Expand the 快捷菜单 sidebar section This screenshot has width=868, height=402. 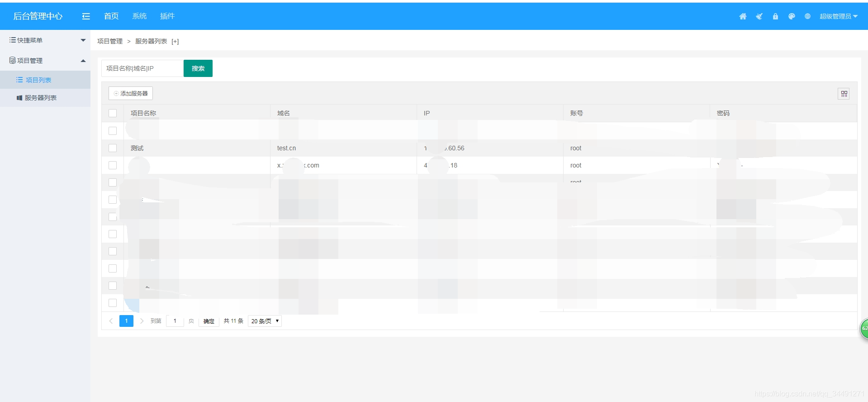click(x=45, y=40)
